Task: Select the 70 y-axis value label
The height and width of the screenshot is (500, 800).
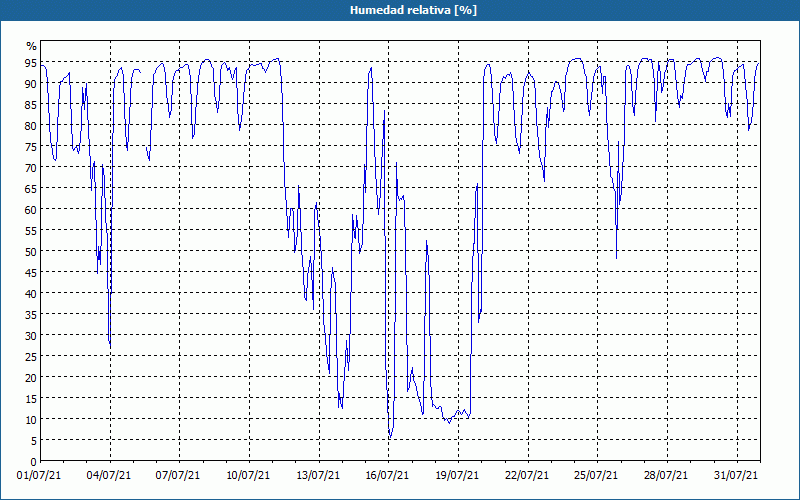Action: 31,168
